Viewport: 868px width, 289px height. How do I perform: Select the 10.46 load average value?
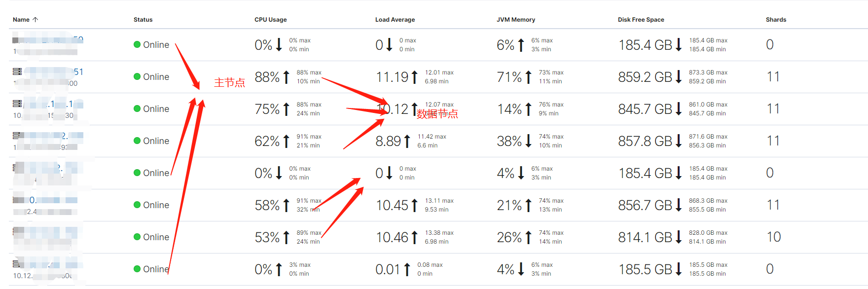[392, 237]
